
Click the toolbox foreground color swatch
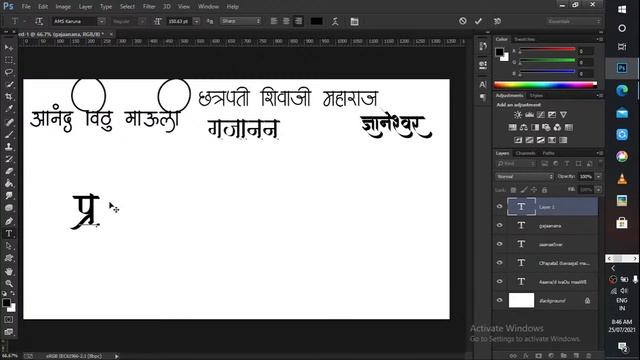(x=6, y=303)
